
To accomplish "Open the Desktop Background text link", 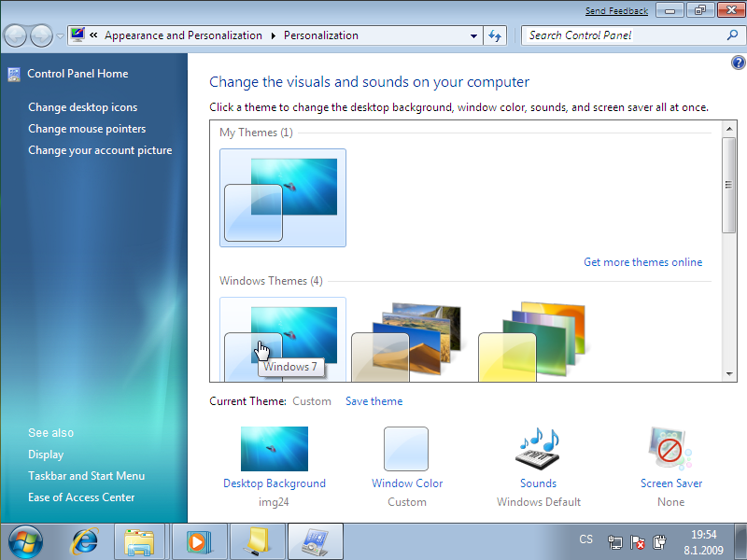I will coord(275,483).
